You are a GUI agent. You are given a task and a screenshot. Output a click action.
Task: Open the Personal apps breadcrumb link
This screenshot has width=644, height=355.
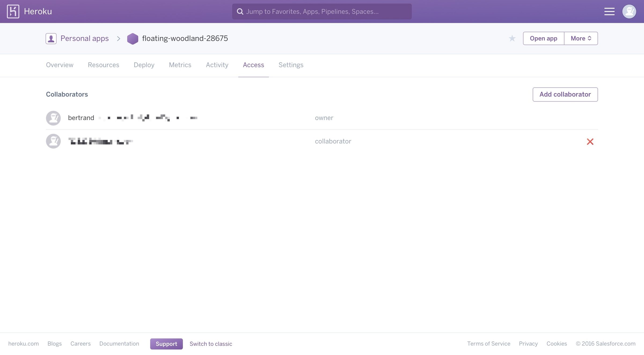tap(85, 39)
